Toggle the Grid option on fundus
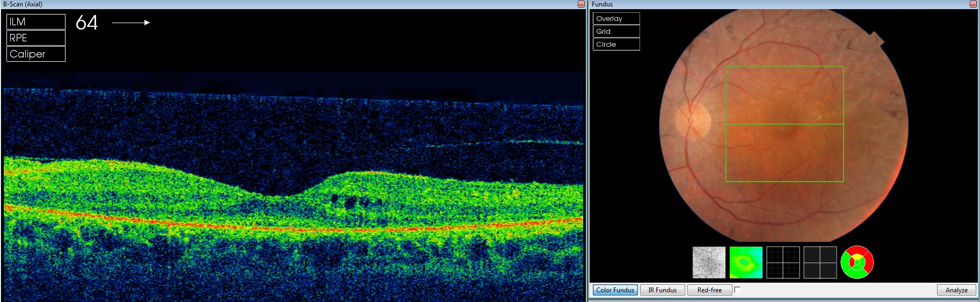Viewport: 980px width, 302px height. click(x=616, y=31)
